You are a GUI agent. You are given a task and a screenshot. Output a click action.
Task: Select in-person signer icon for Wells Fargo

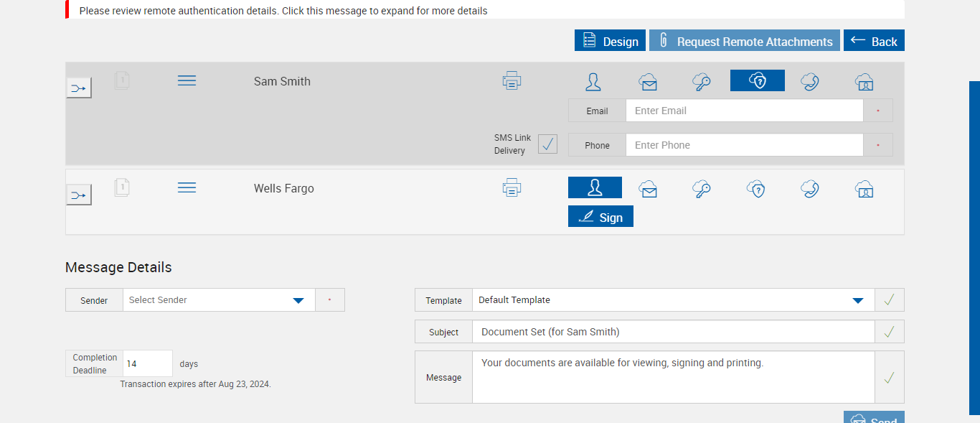[595, 187]
